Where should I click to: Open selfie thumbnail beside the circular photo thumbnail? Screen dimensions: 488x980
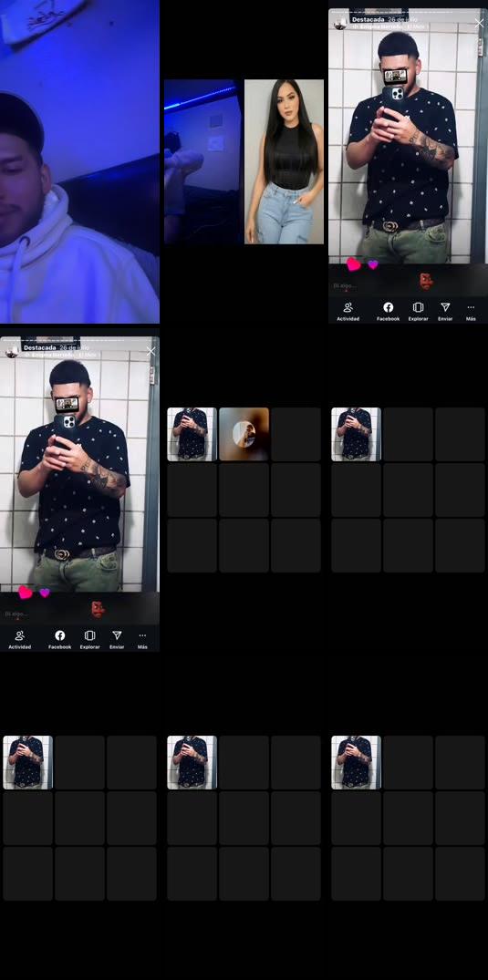(192, 434)
